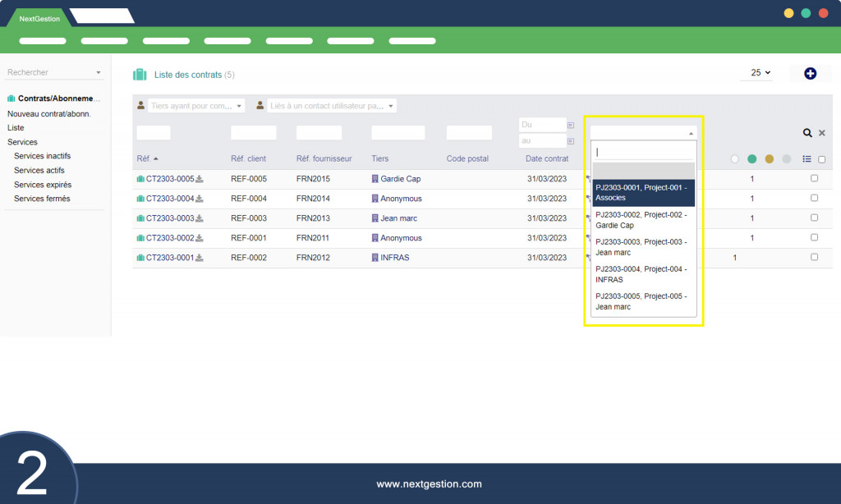
Task: Choose PJ2303-0004 Project-004 INFRAS option
Action: click(643, 274)
